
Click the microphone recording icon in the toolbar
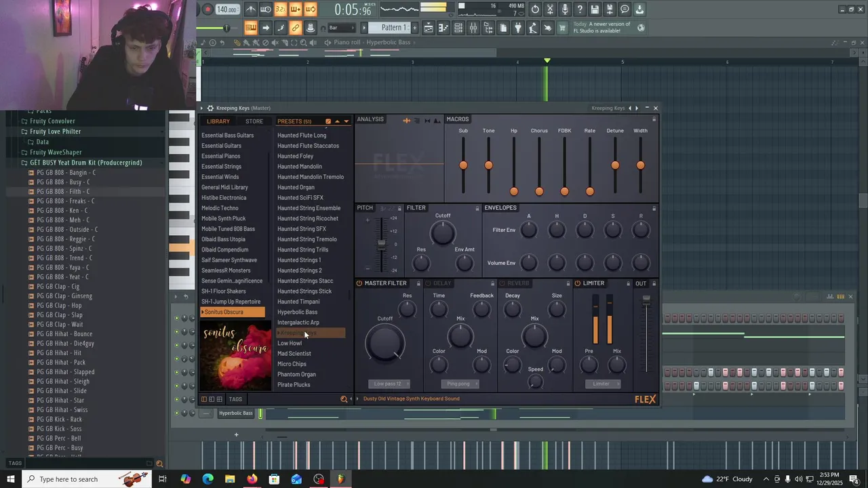(x=565, y=9)
